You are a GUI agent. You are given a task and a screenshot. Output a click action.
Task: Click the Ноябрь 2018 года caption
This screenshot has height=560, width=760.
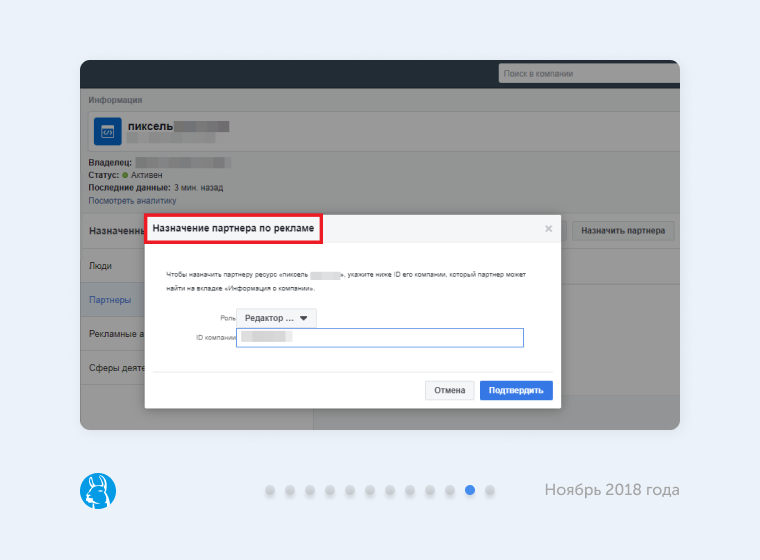click(x=612, y=490)
